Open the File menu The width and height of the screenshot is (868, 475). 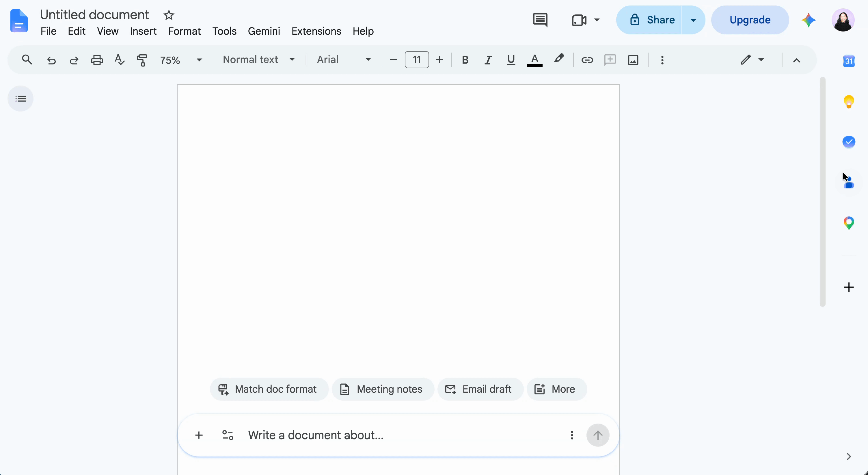(49, 31)
